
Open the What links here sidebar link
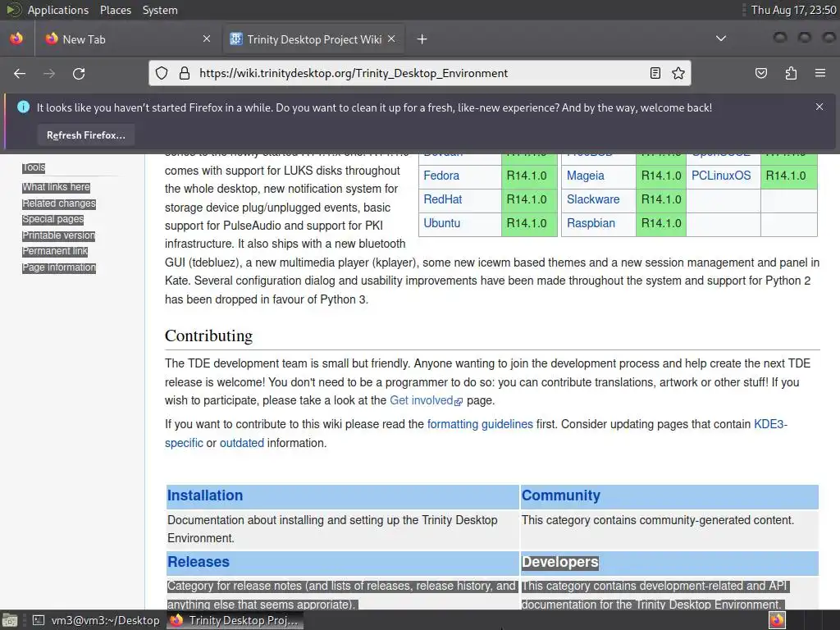click(x=57, y=187)
